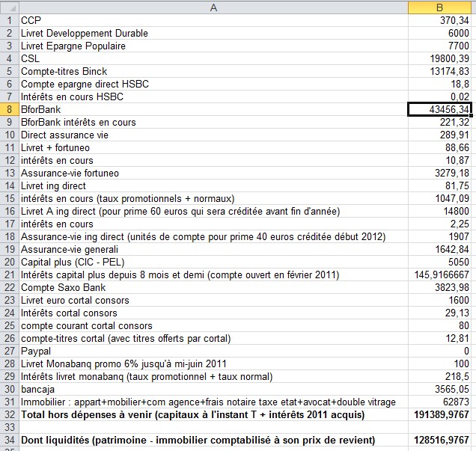Click the select-all corner button

pyautogui.click(x=10, y=7)
